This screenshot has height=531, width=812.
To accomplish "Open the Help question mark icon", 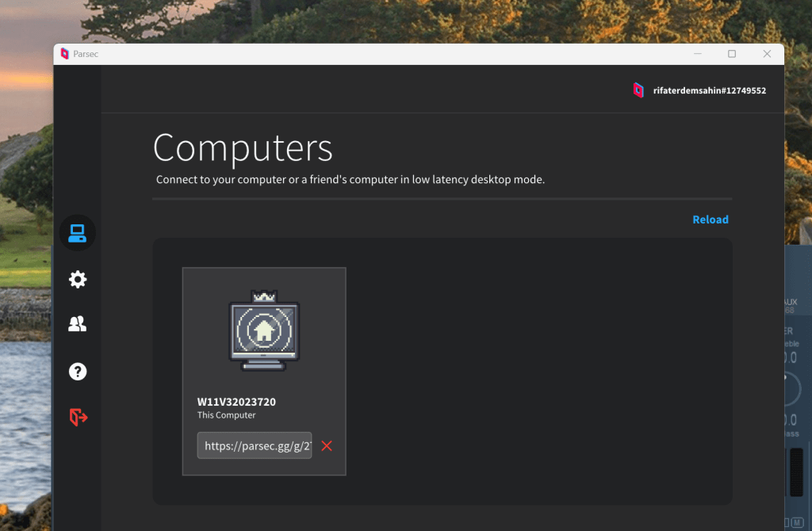I will [x=78, y=372].
